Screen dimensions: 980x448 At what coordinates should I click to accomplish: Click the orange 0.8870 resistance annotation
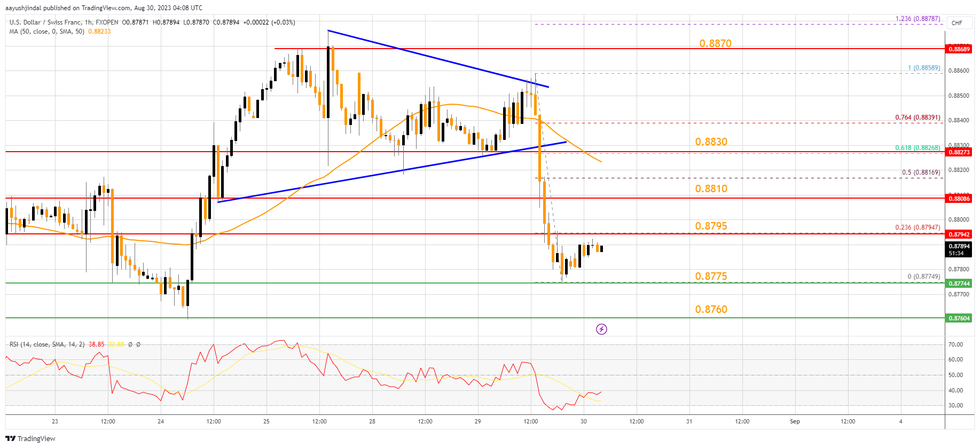click(x=716, y=43)
